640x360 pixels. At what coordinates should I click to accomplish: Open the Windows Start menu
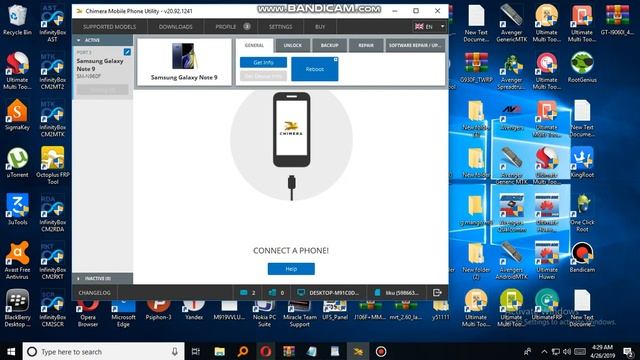[11, 351]
